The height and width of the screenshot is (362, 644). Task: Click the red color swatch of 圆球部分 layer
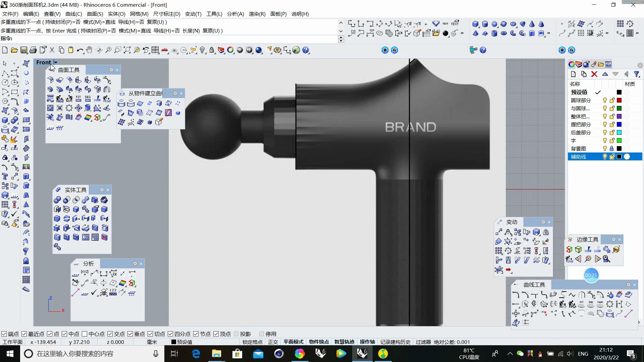click(x=619, y=100)
